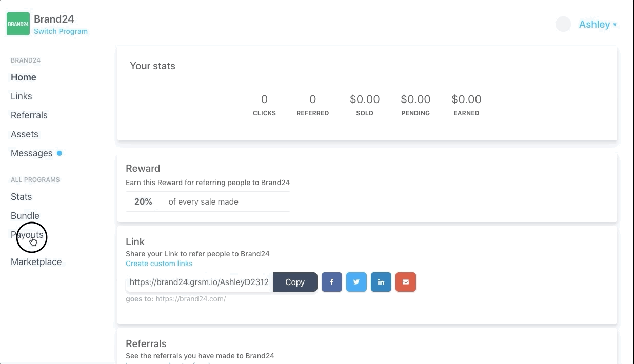Click the https://brand24.com/ destination link
Image resolution: width=634 pixels, height=364 pixels.
pos(191,299)
